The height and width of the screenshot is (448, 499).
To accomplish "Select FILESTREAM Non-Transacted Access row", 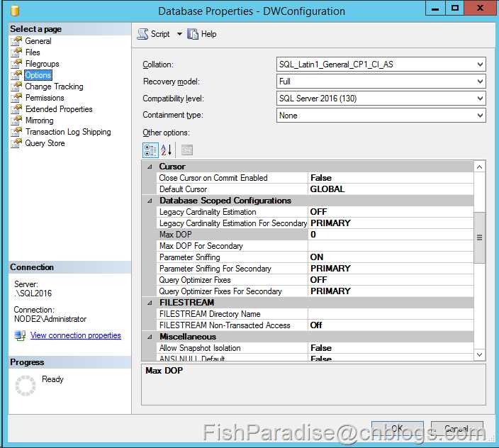I will [x=315, y=325].
